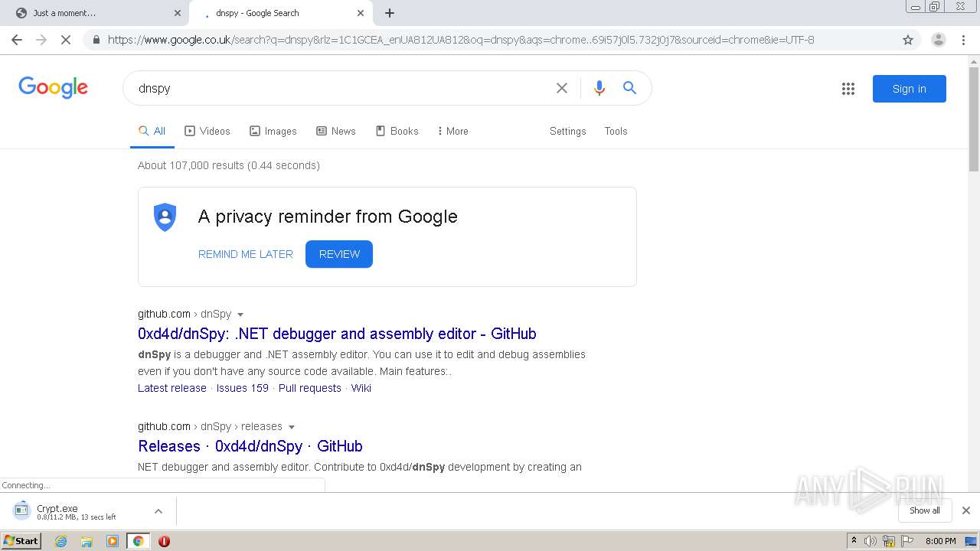This screenshot has width=980, height=551.
Task: Select the All results tab
Action: tap(152, 131)
